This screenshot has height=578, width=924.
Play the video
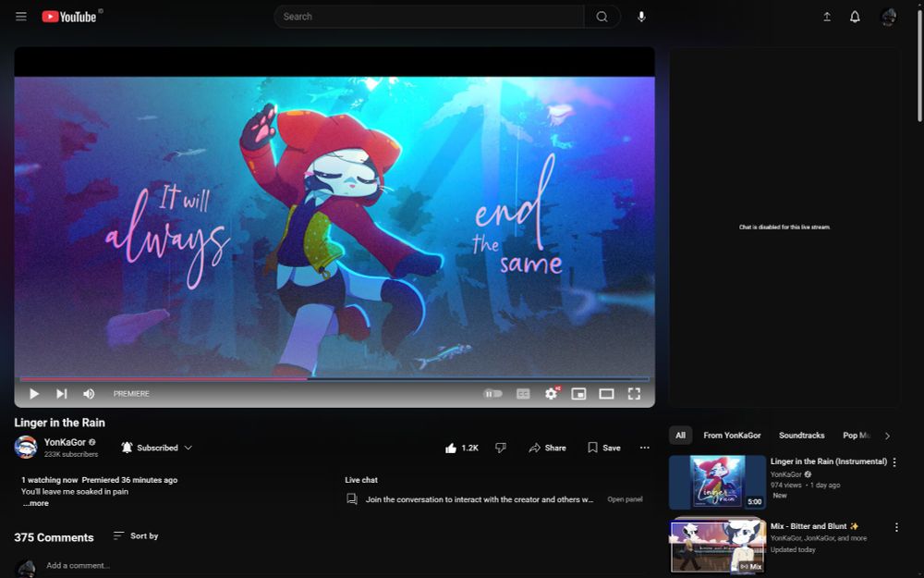pyautogui.click(x=33, y=393)
